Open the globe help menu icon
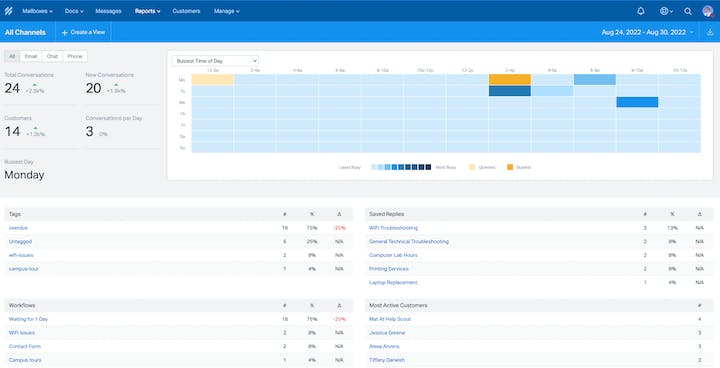This screenshot has height=368, width=720. [666, 11]
